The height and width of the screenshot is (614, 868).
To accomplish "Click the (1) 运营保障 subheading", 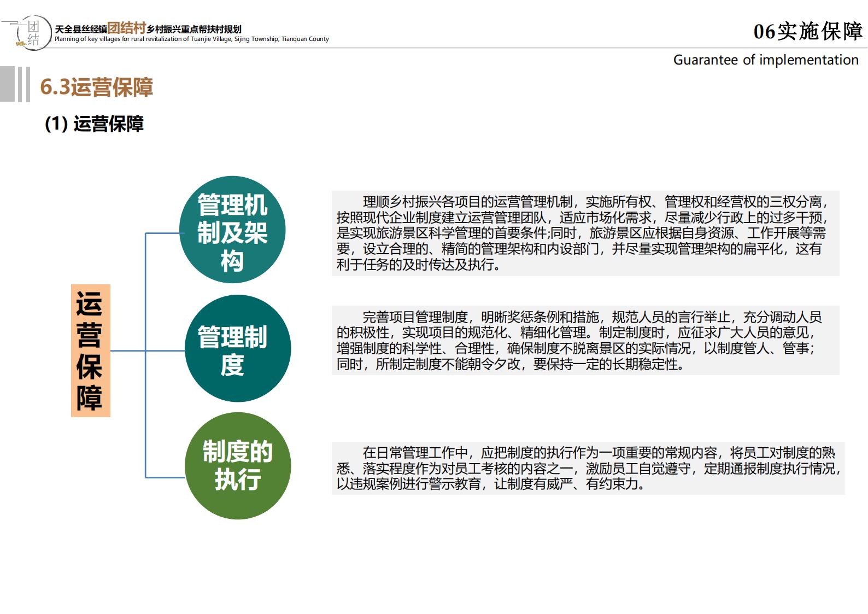I will click(94, 124).
